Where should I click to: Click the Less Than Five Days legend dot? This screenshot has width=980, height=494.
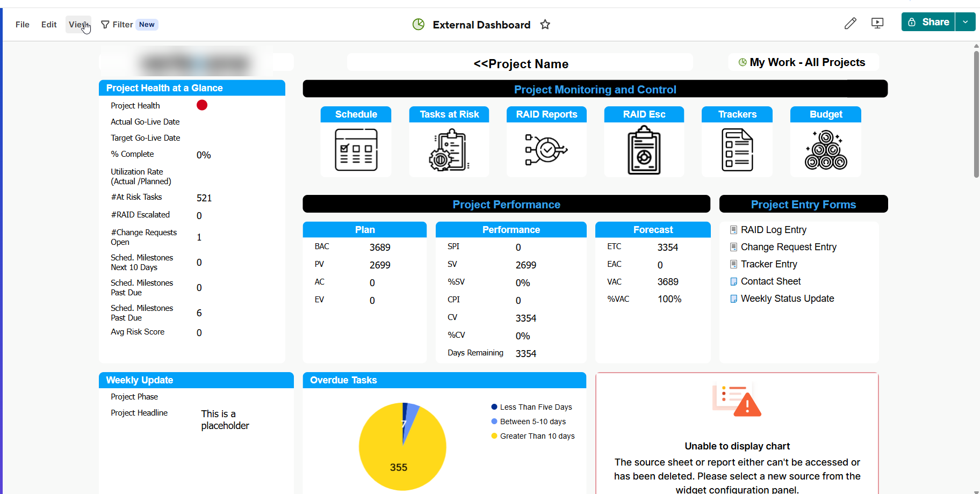(494, 407)
